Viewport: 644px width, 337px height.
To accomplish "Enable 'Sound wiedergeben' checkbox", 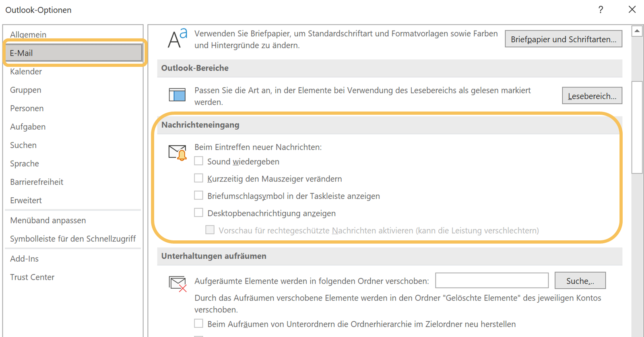I will (198, 161).
